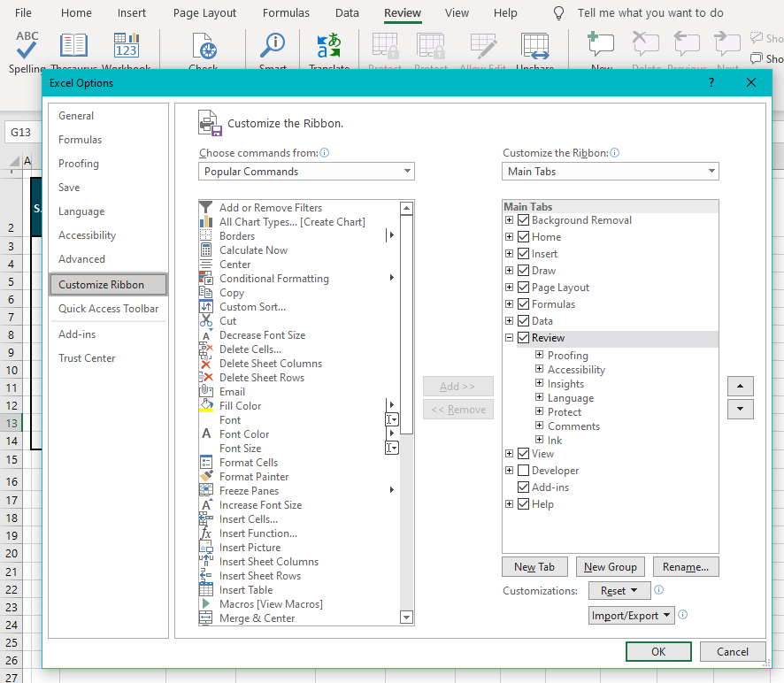This screenshot has height=683, width=784.
Task: Collapse the expanded Review tree item
Action: (509, 337)
